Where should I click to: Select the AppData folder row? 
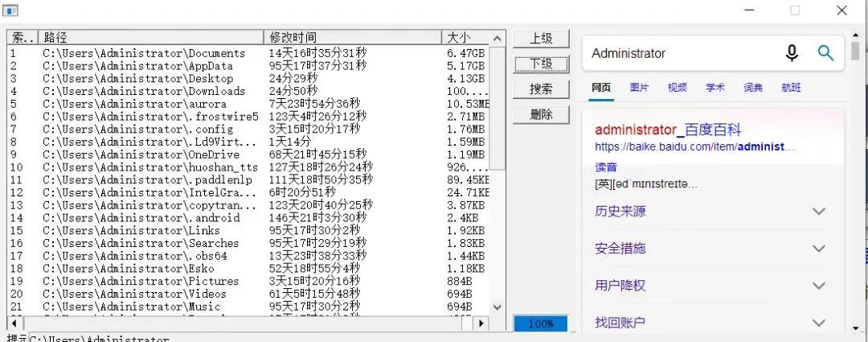[x=248, y=66]
